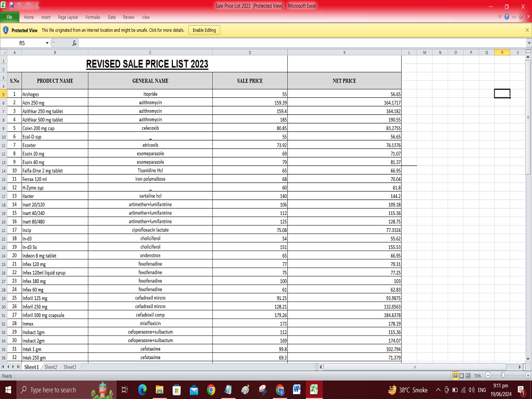
Task: Click the Save icon in Quick Access toolbar
Action: (x=12, y=5)
